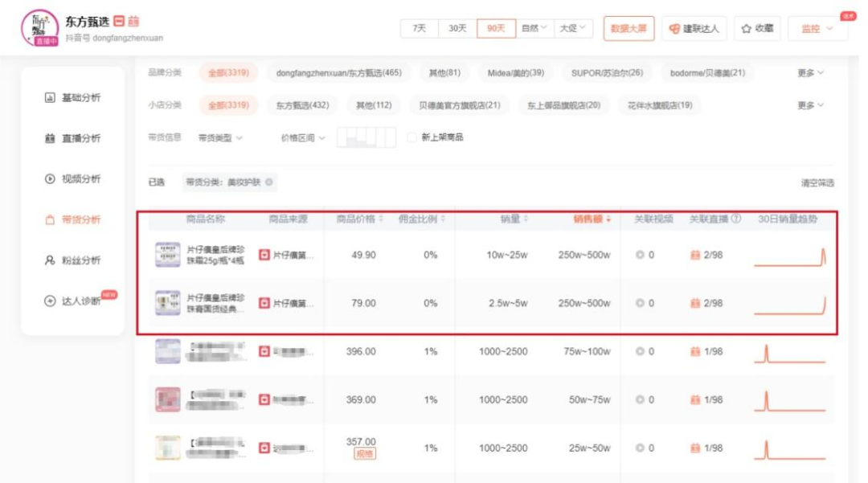Image resolution: width=868 pixels, height=483 pixels.
Task: Filter shop by 花伴水旗舰店(19)
Action: pyautogui.click(x=660, y=105)
